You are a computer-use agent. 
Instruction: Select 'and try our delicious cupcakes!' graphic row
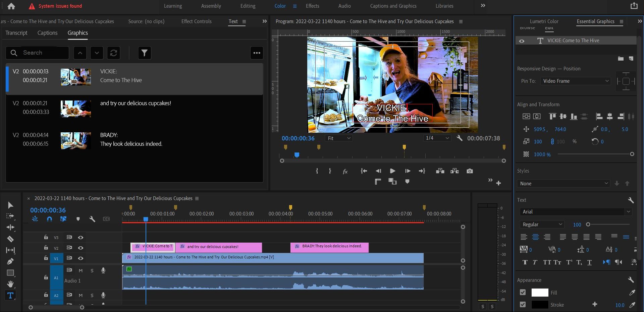134,111
